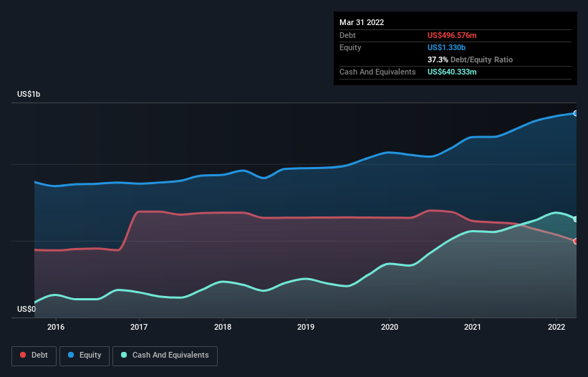Select the 2021 x-axis label
Image resolution: width=588 pixels, height=377 pixels.
(x=473, y=327)
